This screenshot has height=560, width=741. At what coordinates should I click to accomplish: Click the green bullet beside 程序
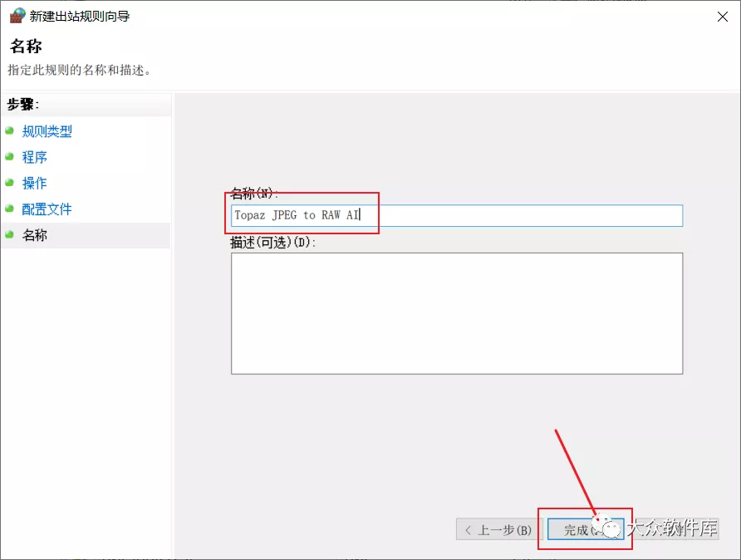(9, 157)
